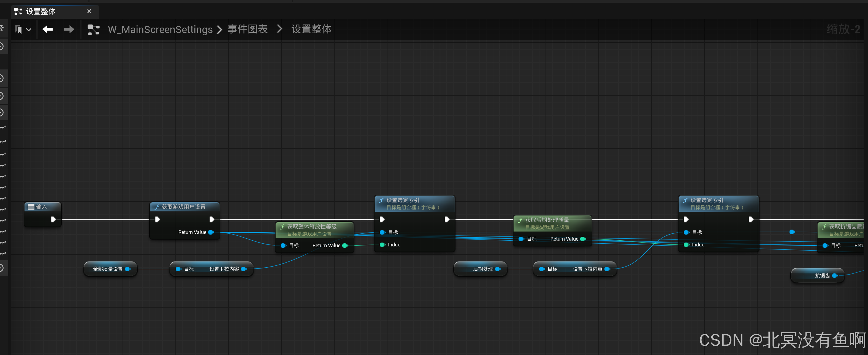Viewport: 868px width, 355px height.
Task: Select 获取整体缩放性等级 function node title
Action: pos(312,227)
